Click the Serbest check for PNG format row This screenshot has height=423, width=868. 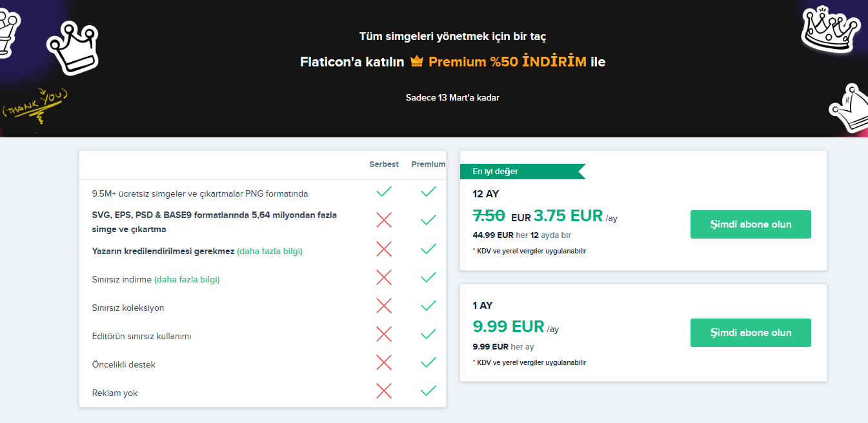[384, 192]
